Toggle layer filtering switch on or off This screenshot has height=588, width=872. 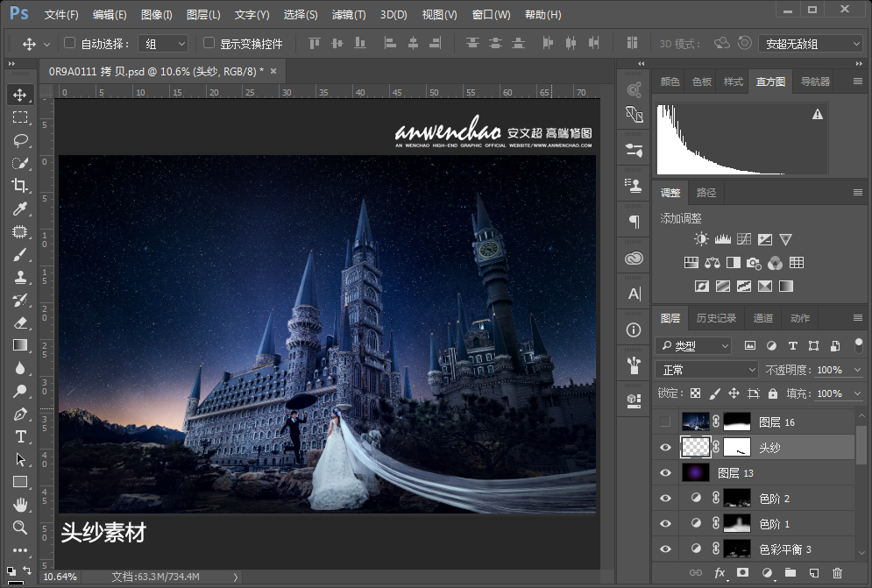click(x=859, y=345)
